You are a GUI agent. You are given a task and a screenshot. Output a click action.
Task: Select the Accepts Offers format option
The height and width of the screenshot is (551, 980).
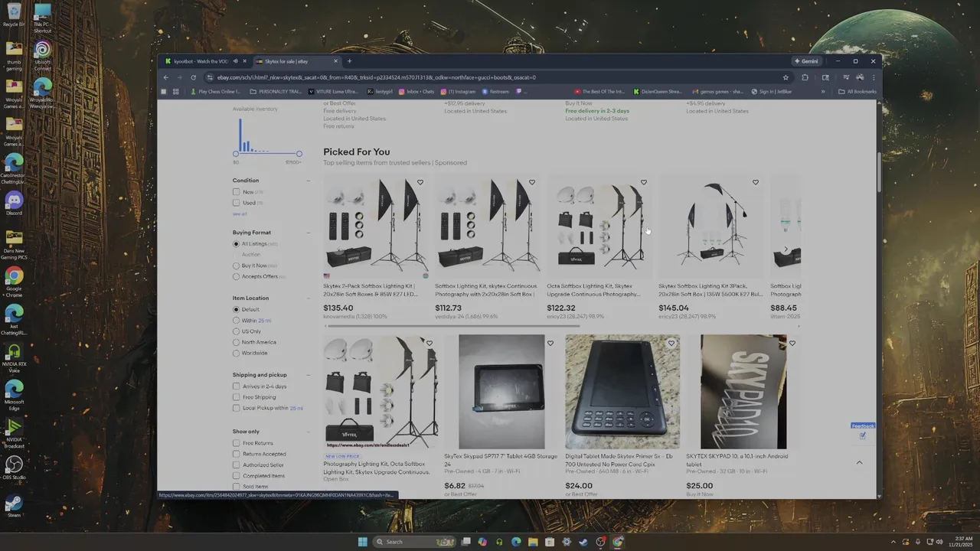pyautogui.click(x=237, y=276)
